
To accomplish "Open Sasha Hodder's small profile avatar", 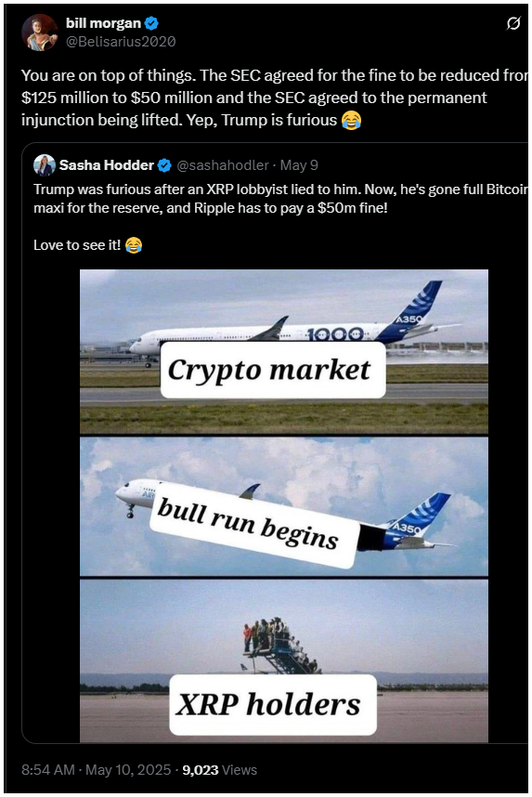I will tap(45, 165).
